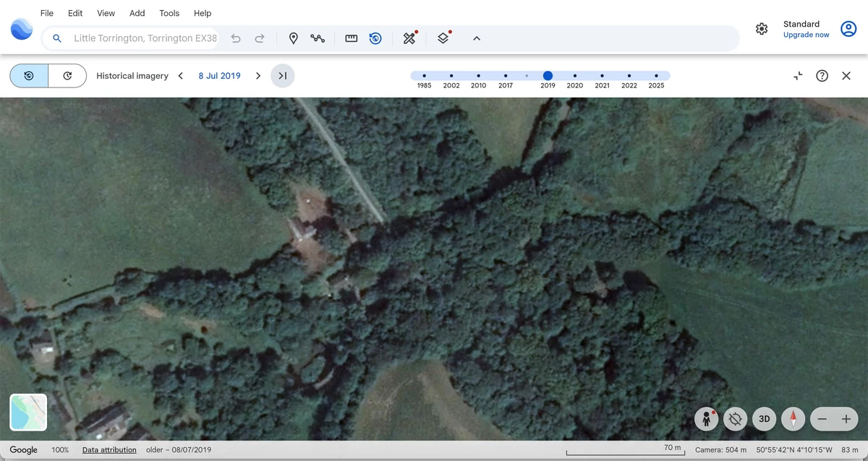Focus the Little Torrington search field
The image size is (868, 461).
point(145,38)
